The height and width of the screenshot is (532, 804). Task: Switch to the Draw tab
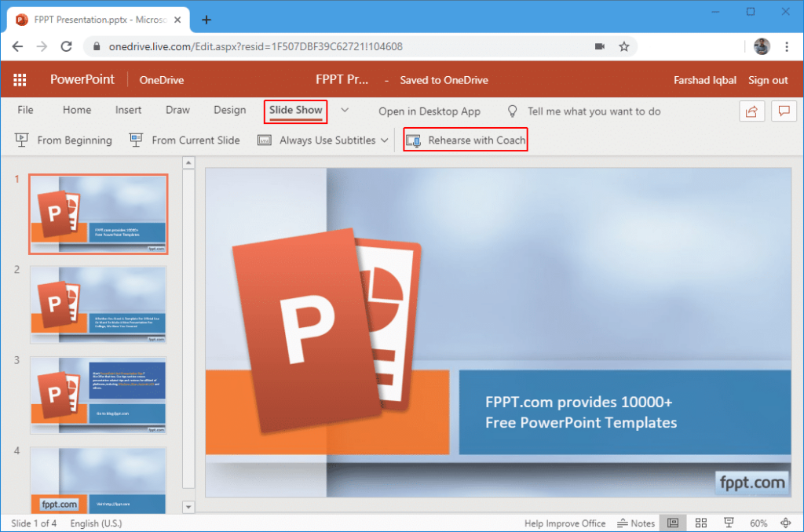click(x=177, y=110)
